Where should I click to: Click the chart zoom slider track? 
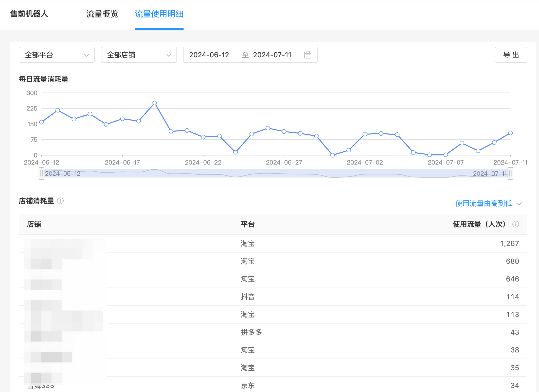tap(276, 173)
